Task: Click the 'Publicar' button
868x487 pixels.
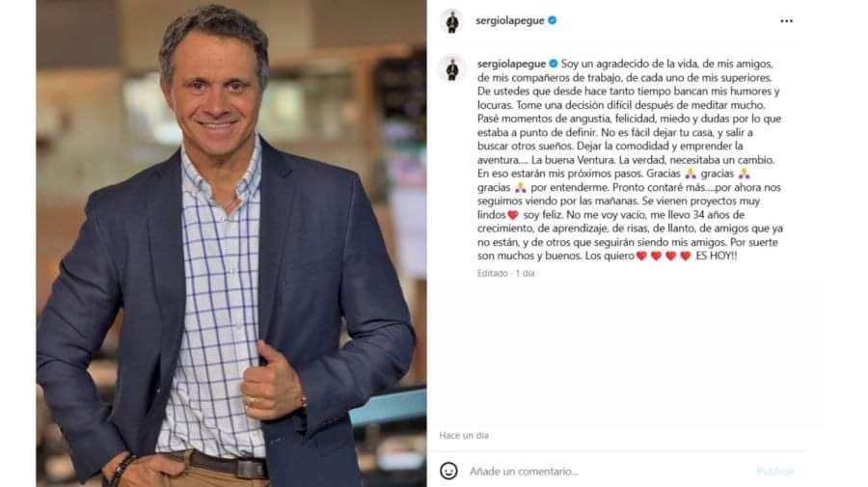Action: [x=775, y=472]
